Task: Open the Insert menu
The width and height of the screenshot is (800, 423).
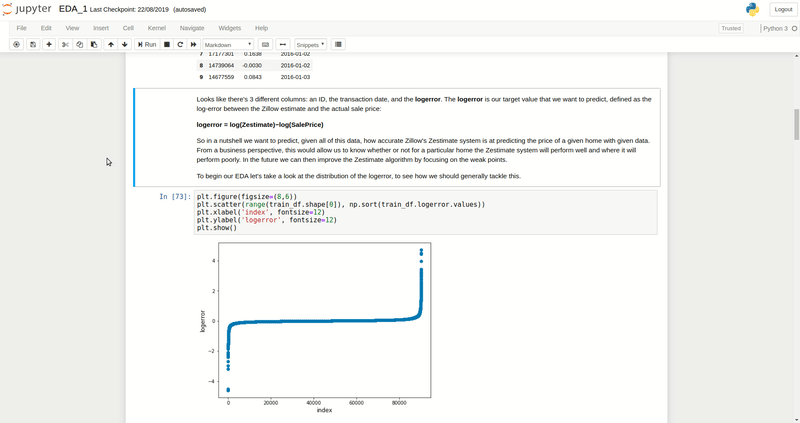Action: (101, 28)
